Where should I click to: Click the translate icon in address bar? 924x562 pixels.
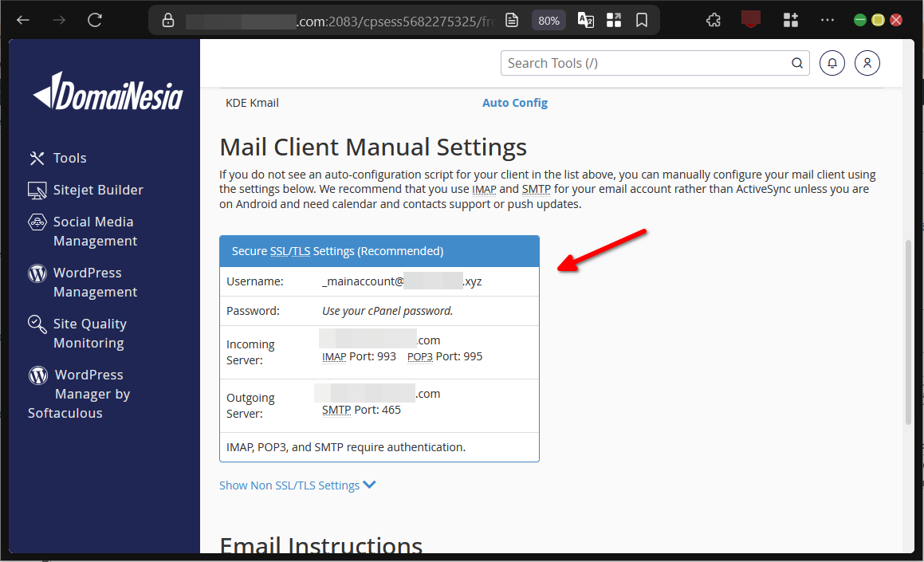click(x=584, y=19)
